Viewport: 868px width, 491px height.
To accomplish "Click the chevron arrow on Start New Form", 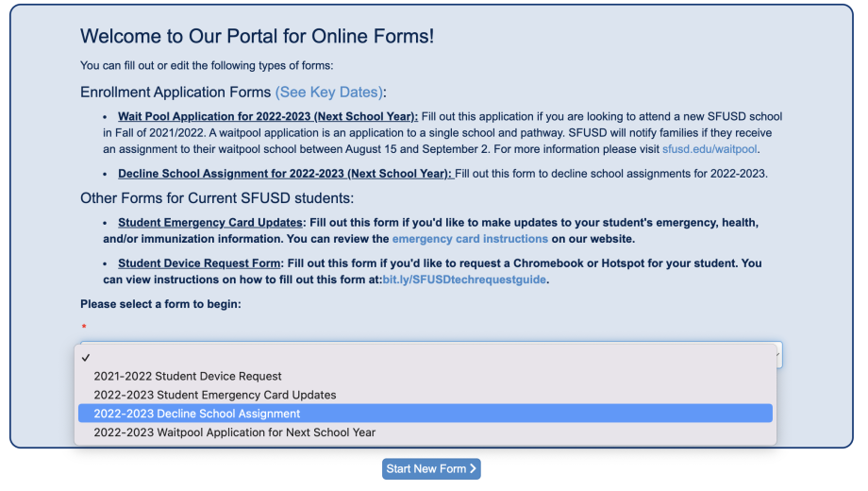I will (x=474, y=469).
